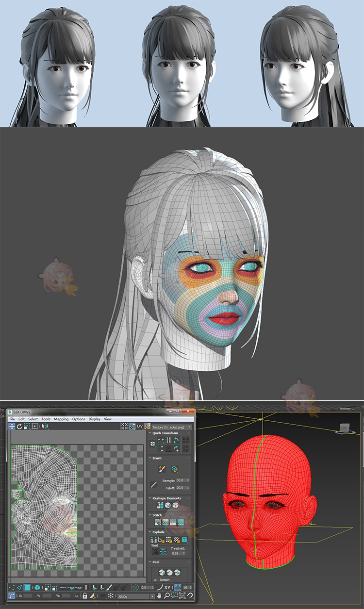364x609 pixels.
Task: Click the UV coordinate space button
Action: point(140,427)
